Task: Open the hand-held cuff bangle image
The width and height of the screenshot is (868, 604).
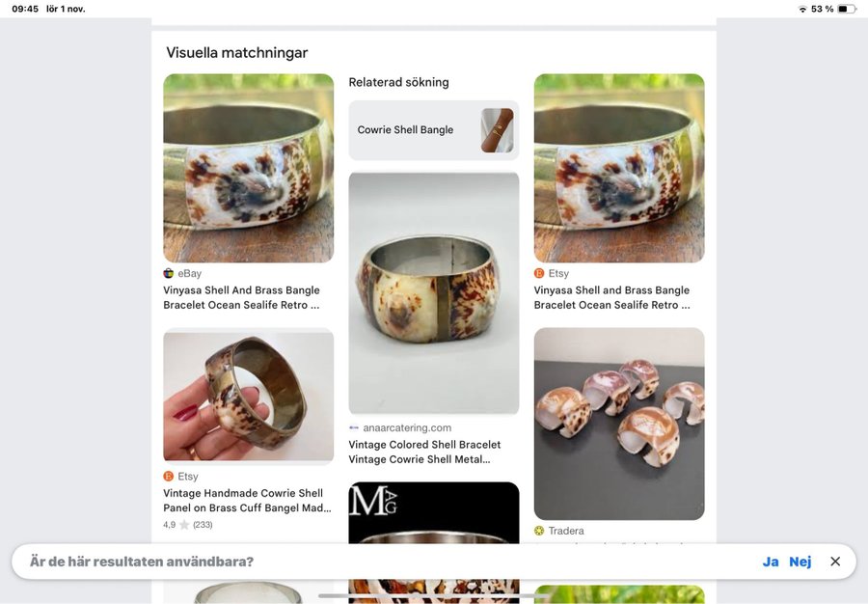Action: (249, 396)
